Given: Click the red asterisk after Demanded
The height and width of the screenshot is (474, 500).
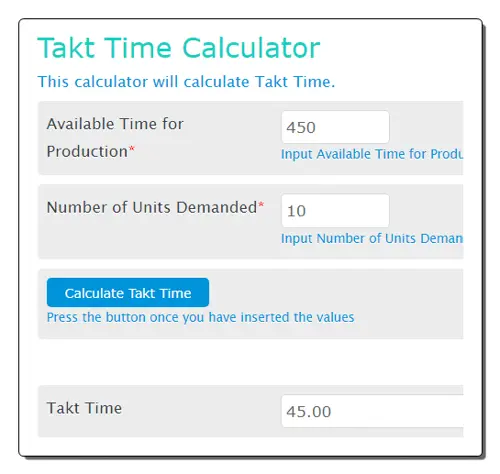Looking at the screenshot, I should pyautogui.click(x=261, y=204).
